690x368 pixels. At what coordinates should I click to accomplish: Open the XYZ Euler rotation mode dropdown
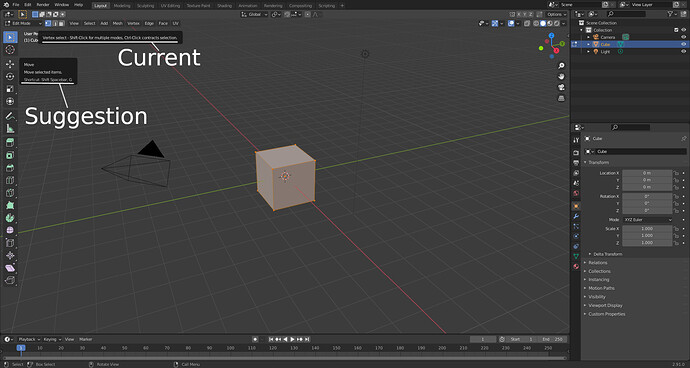(x=647, y=220)
